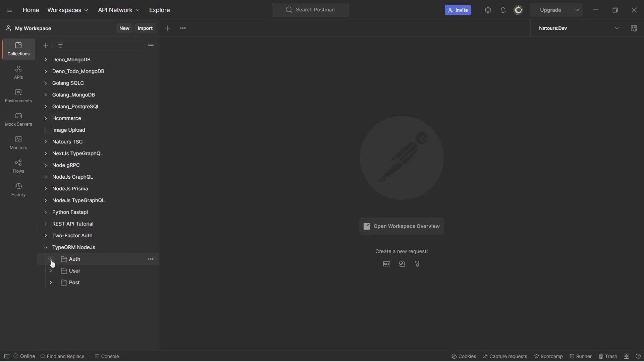Create a new collection with plus icon
The width and height of the screenshot is (644, 362).
[x=46, y=45]
